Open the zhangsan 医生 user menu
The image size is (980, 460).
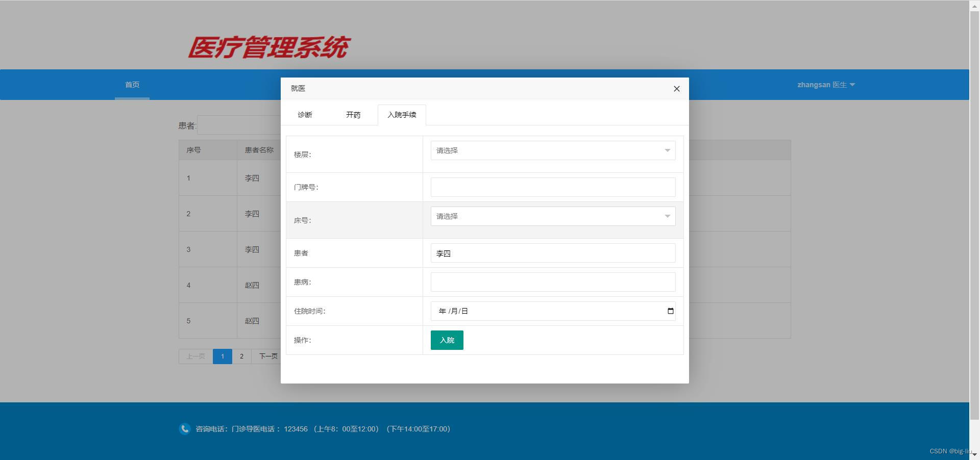(x=826, y=85)
